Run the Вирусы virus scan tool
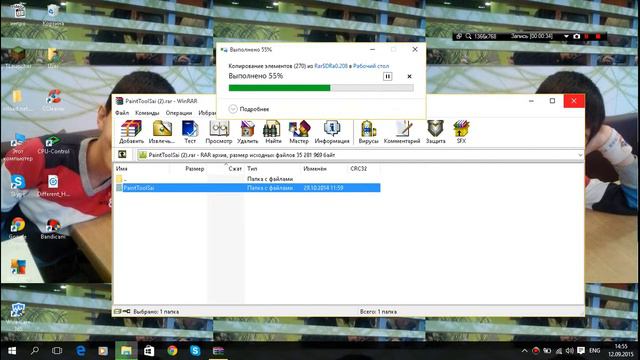Viewport: 640px width, 360px height. click(368, 132)
